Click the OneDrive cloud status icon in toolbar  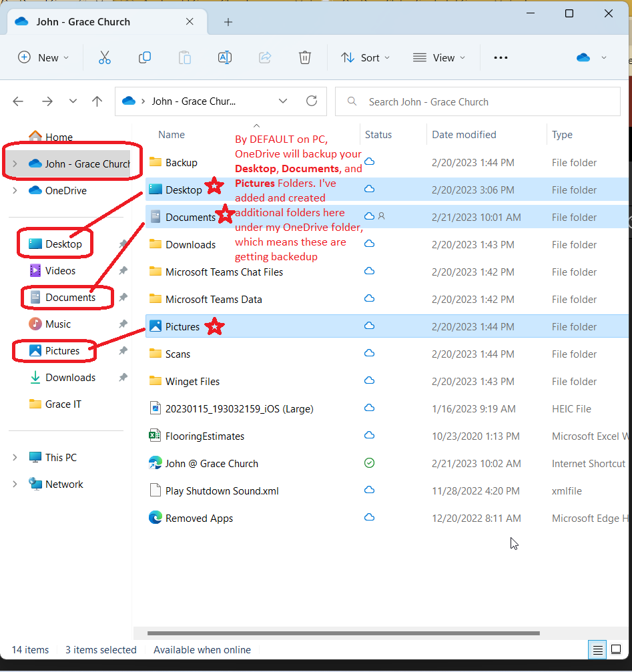coord(583,57)
